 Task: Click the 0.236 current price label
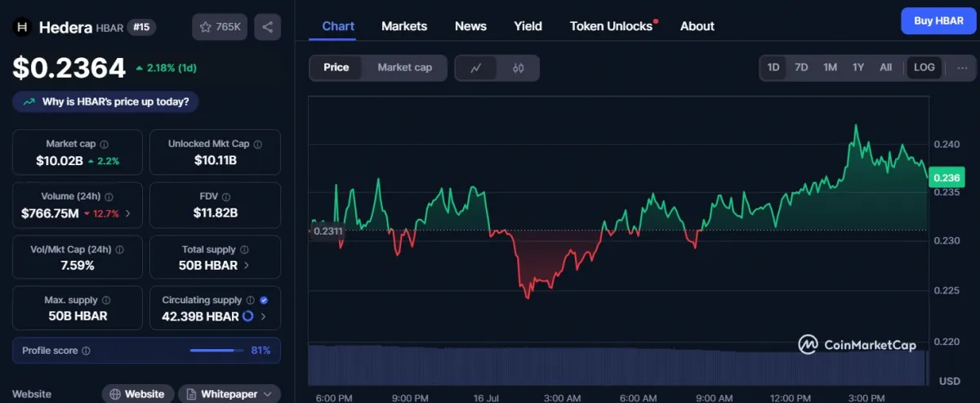pos(946,178)
